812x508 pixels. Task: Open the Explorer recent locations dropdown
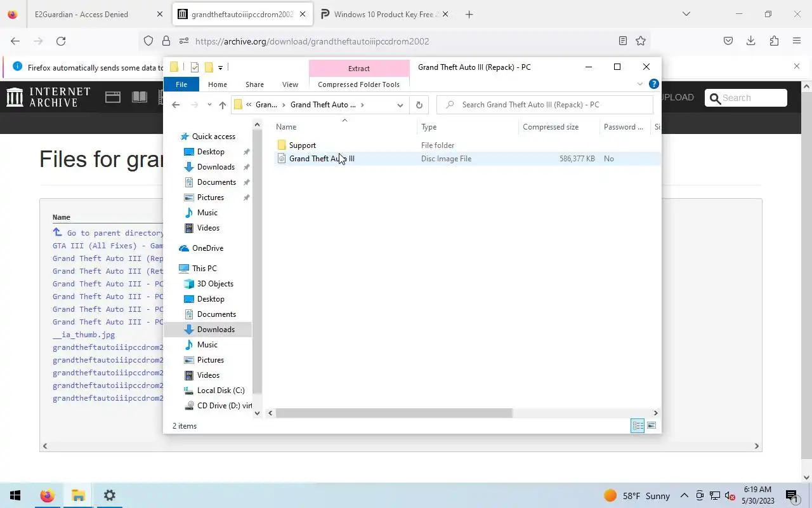[209, 105]
